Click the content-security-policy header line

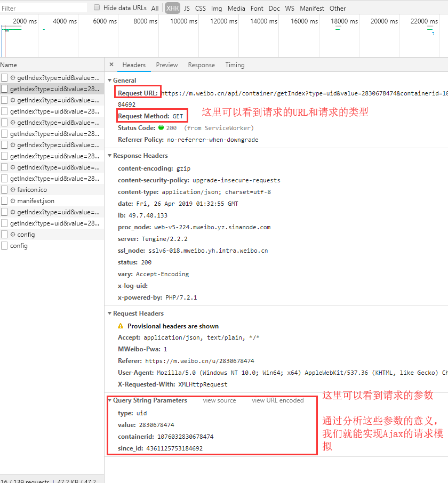coord(199,180)
